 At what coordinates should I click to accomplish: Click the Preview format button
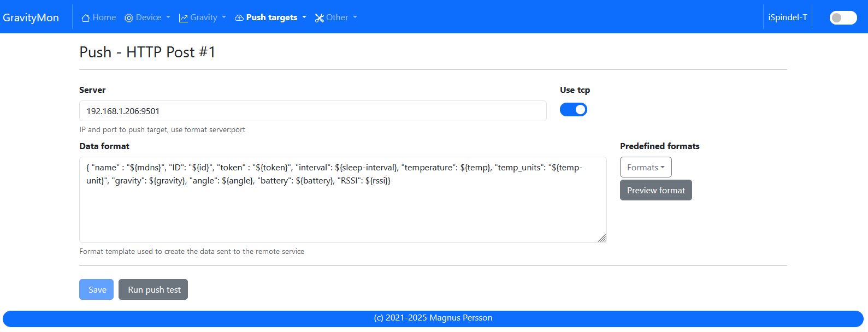click(656, 190)
